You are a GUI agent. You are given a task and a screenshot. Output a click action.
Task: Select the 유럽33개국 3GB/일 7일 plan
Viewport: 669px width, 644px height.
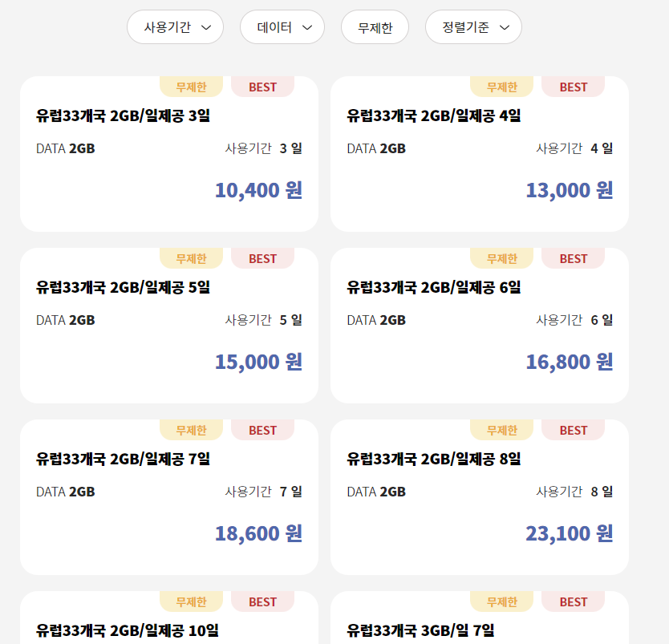pyautogui.click(x=420, y=630)
